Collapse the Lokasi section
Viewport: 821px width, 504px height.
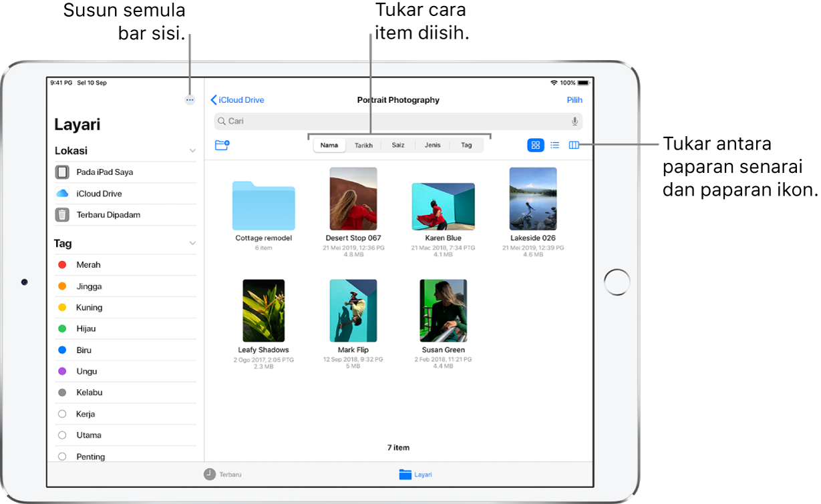[192, 151]
